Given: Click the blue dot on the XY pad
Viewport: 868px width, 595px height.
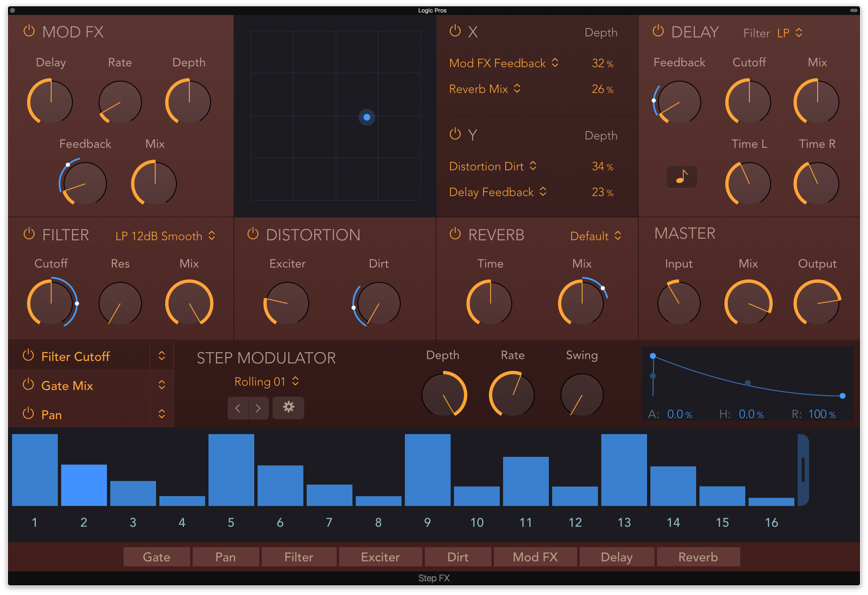Looking at the screenshot, I should (367, 118).
